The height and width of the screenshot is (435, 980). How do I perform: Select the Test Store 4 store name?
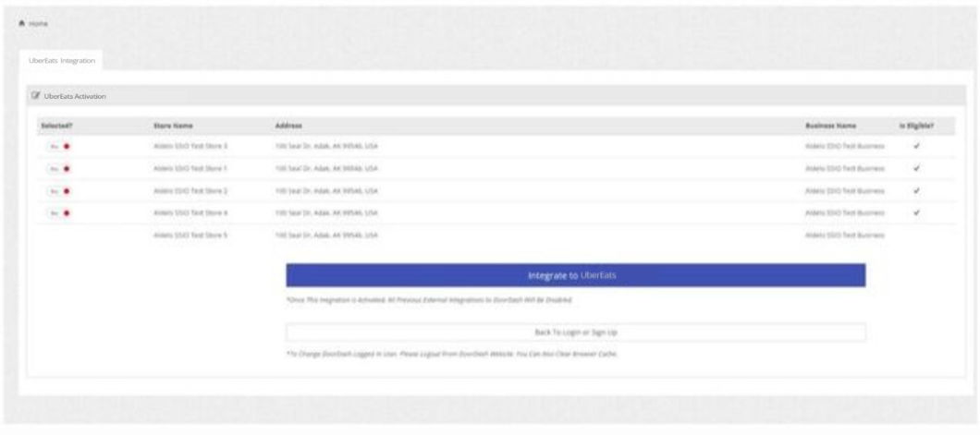(x=190, y=212)
